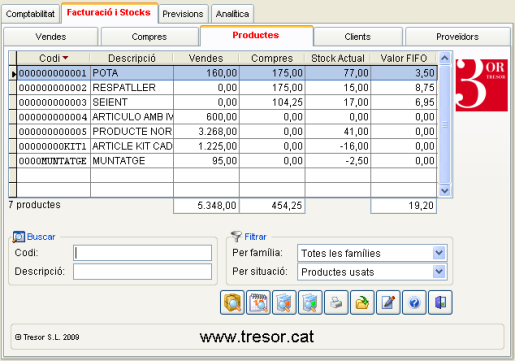Click the exit door icon button
The image size is (515, 361).
coord(440,302)
